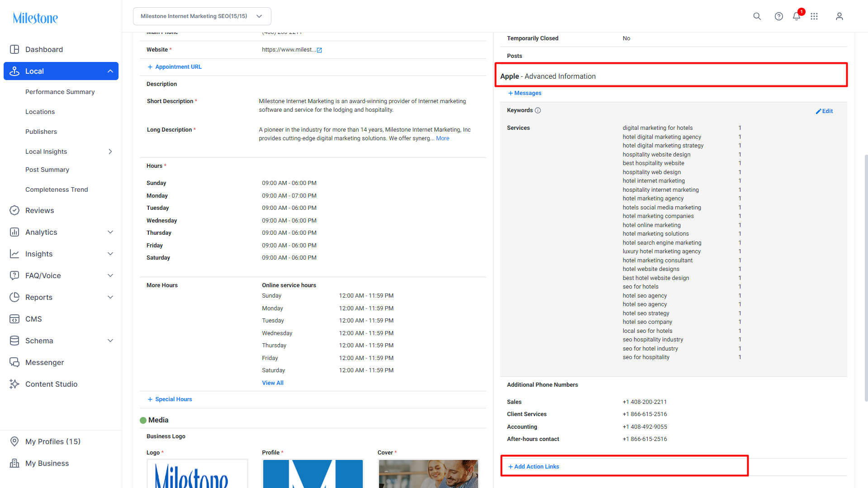
Task: Click the Monday hours 09:00 AM - 07:00 PM
Action: [x=289, y=196]
